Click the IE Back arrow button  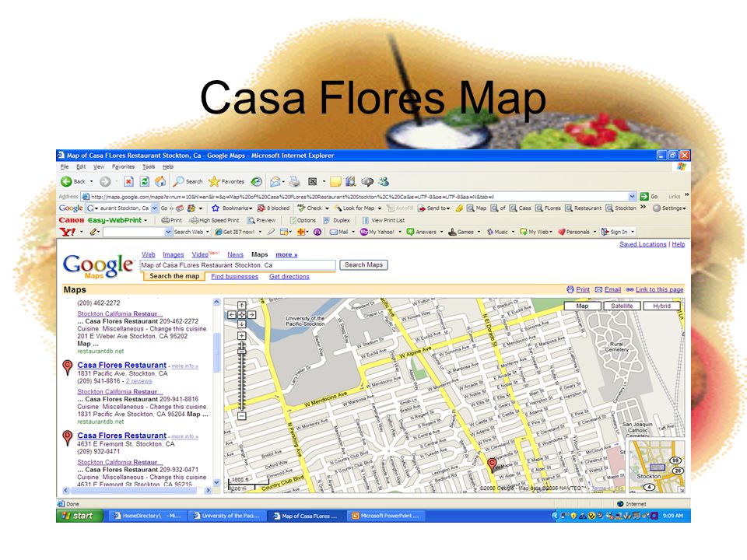pos(66,181)
